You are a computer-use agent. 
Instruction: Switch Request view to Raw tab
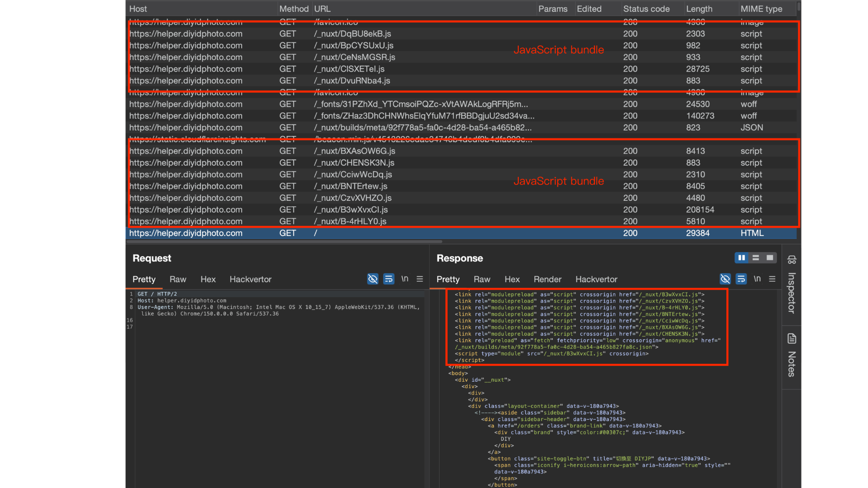click(178, 279)
